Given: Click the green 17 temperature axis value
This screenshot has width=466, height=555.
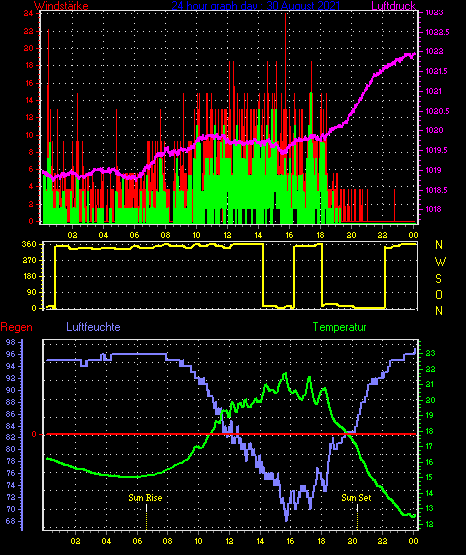Looking at the screenshot, I should (x=429, y=446).
